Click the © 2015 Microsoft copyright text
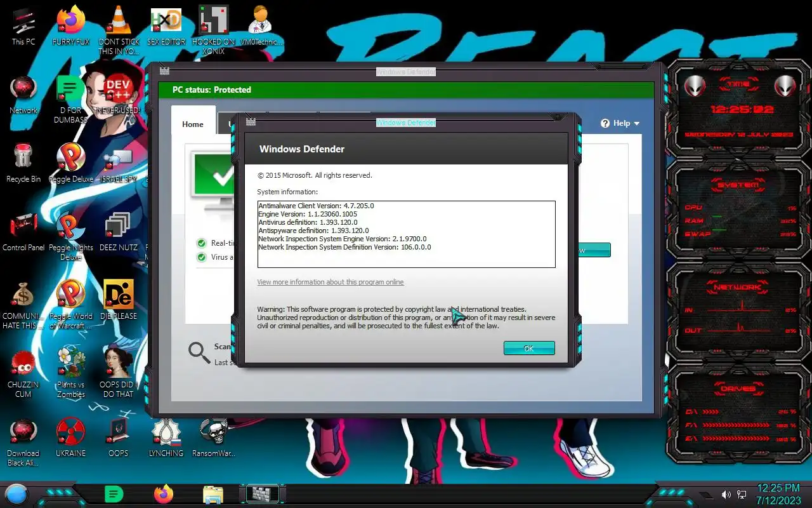 click(x=315, y=175)
